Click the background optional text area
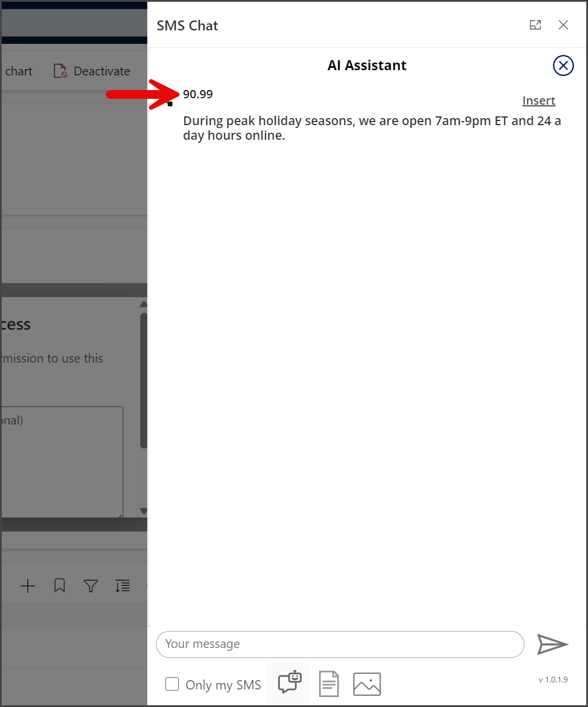This screenshot has width=588, height=707. [x=61, y=462]
